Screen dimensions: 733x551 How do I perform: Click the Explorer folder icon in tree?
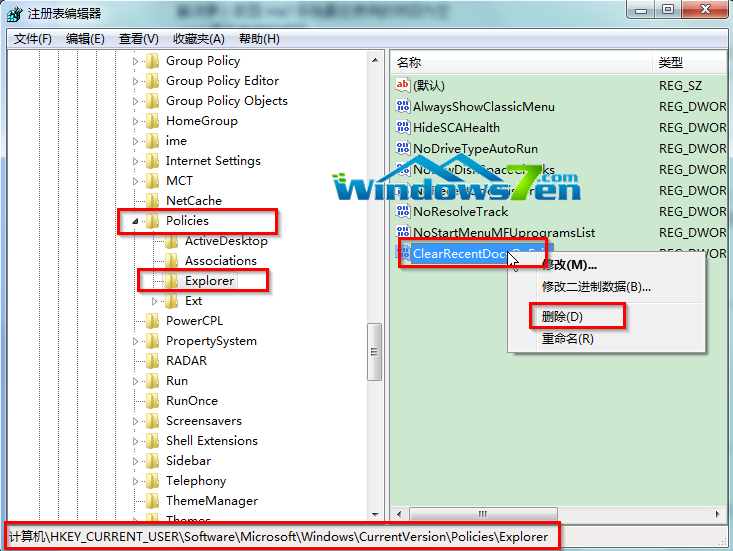pos(172,281)
